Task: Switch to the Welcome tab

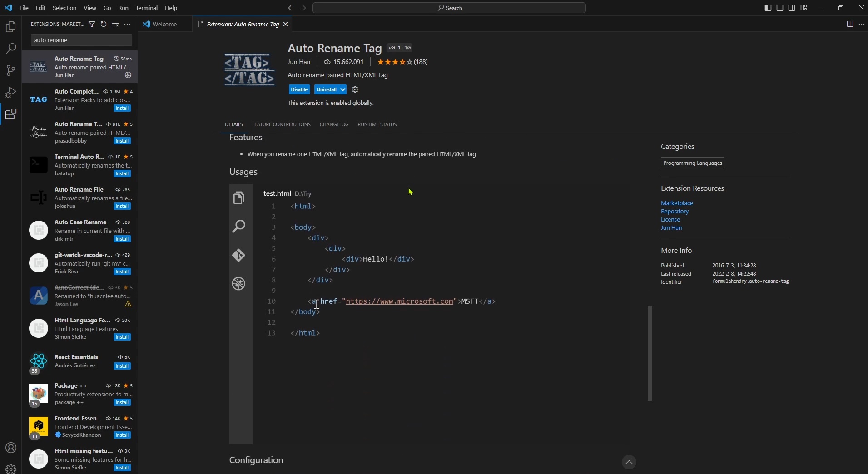Action: pos(165,24)
